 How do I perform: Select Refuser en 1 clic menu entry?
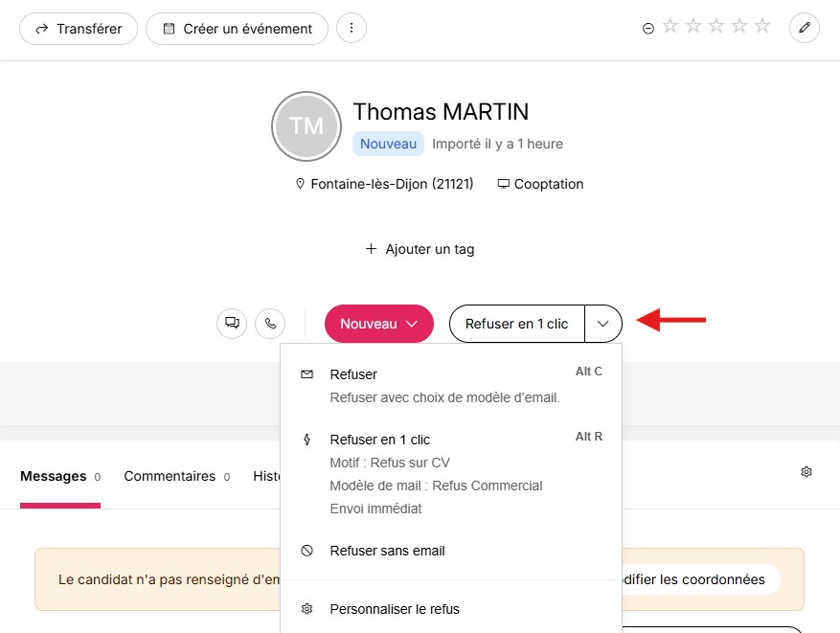pyautogui.click(x=451, y=473)
